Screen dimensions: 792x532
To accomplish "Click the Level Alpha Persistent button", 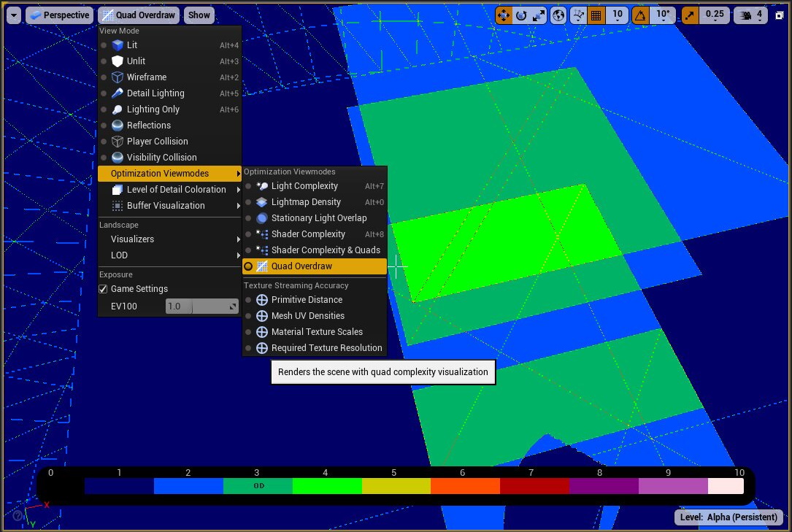I will click(x=728, y=517).
